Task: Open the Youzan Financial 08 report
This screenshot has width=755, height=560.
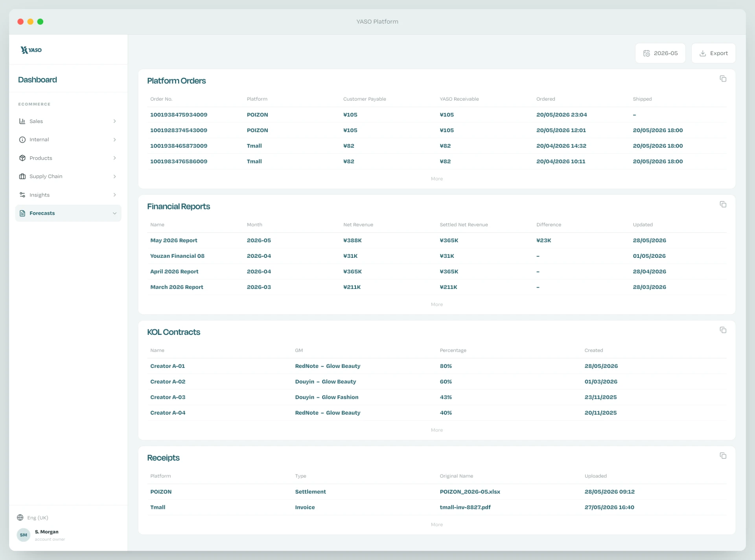Action: 177,256
